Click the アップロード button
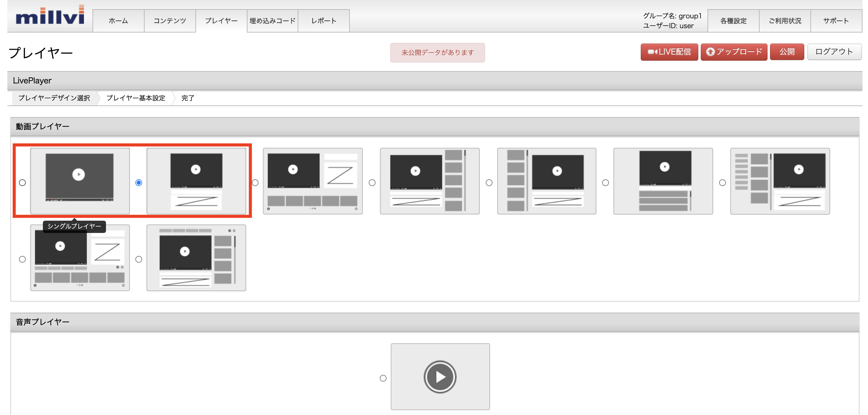The width and height of the screenshot is (868, 415). tap(734, 52)
